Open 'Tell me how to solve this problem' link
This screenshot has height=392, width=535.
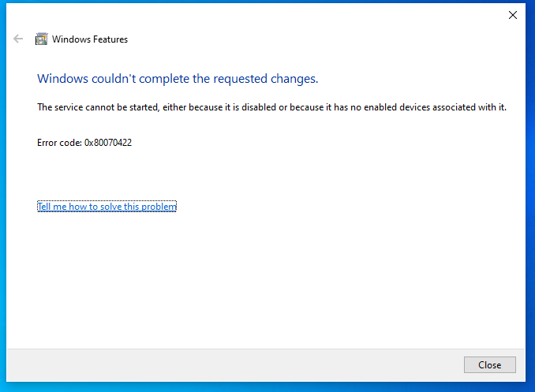pyautogui.click(x=107, y=207)
